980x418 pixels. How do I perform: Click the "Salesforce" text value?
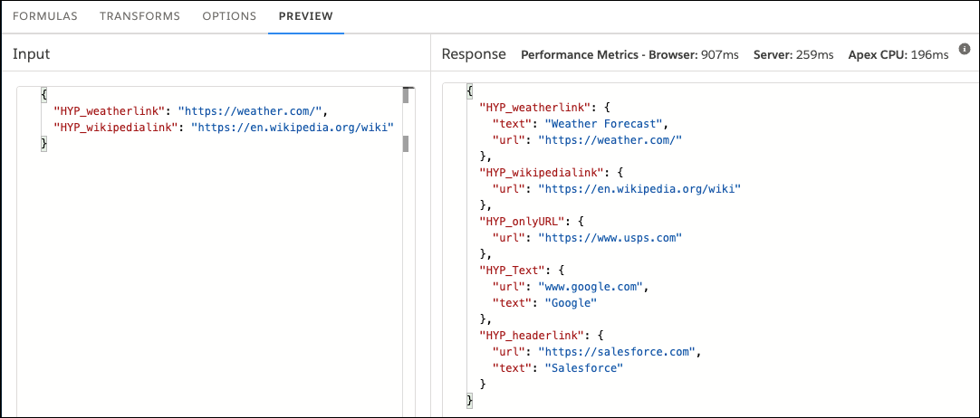click(x=585, y=368)
